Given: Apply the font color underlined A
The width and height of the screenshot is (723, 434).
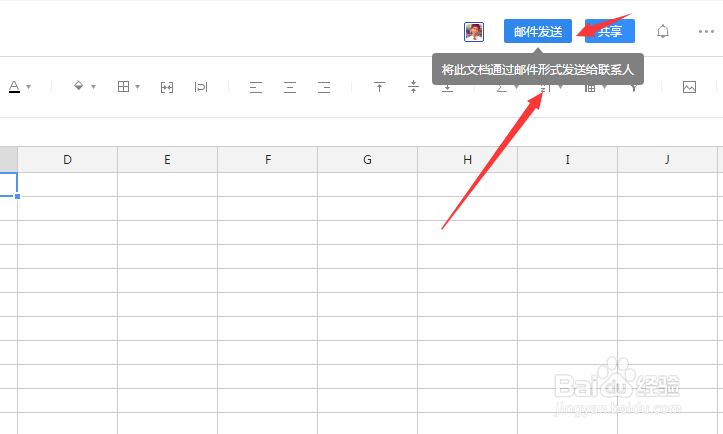Looking at the screenshot, I should [x=14, y=87].
